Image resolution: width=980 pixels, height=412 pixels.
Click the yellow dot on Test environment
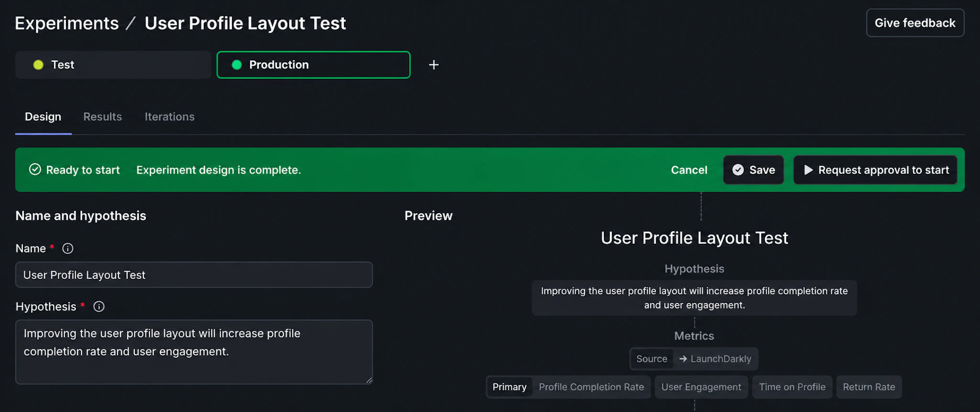tap(38, 65)
